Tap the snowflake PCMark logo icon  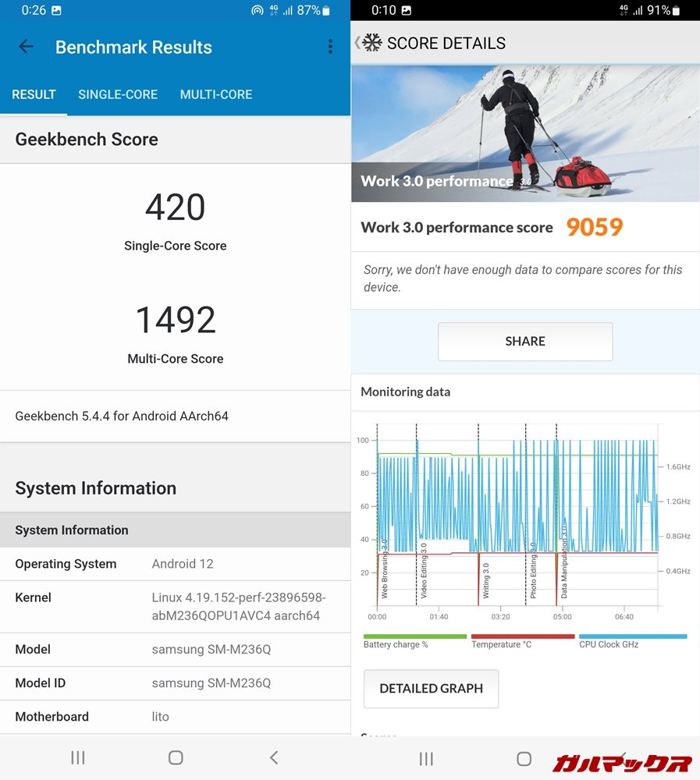click(x=372, y=43)
